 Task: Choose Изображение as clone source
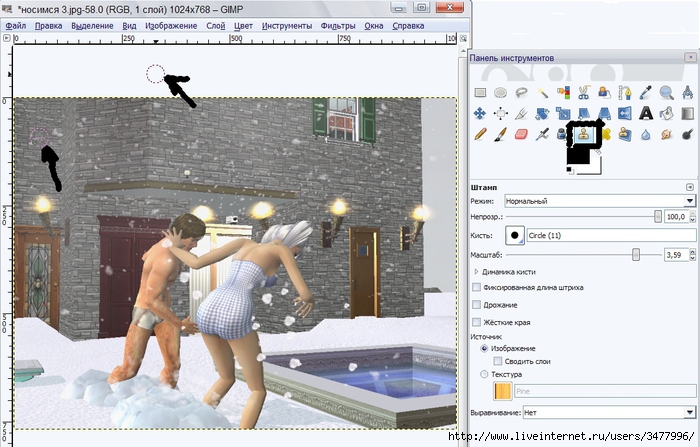coord(484,348)
